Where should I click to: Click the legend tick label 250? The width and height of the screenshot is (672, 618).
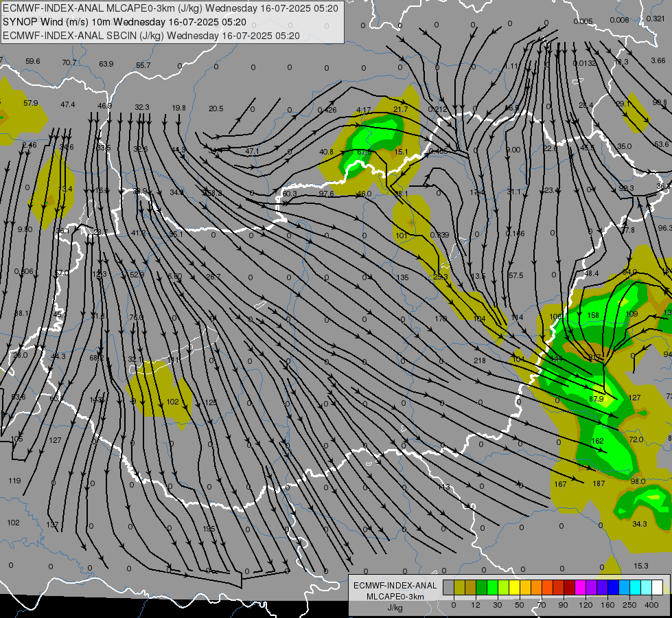pos(629,605)
